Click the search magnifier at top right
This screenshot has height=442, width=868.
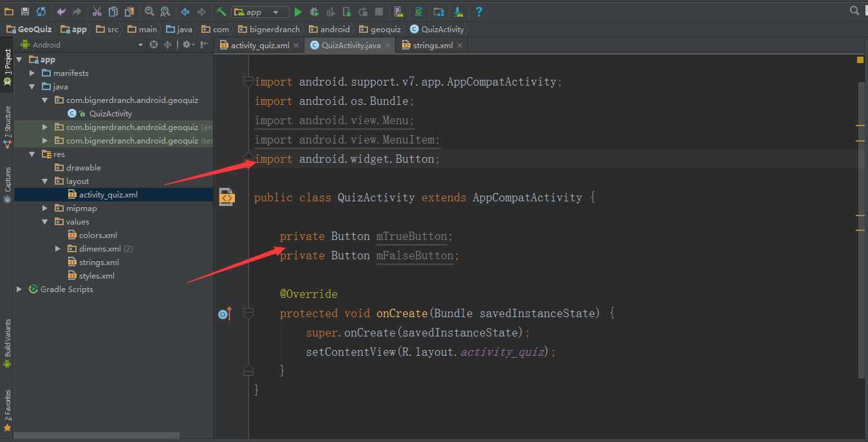854,10
